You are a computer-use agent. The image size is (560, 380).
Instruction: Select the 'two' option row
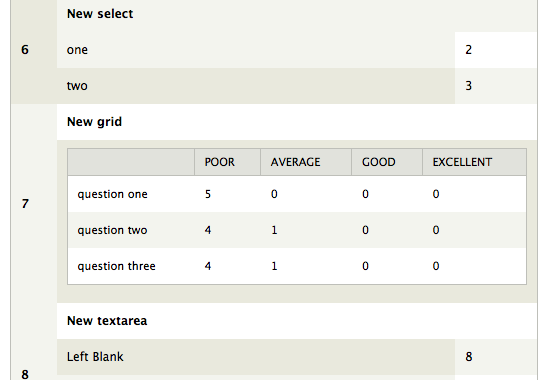click(256, 86)
